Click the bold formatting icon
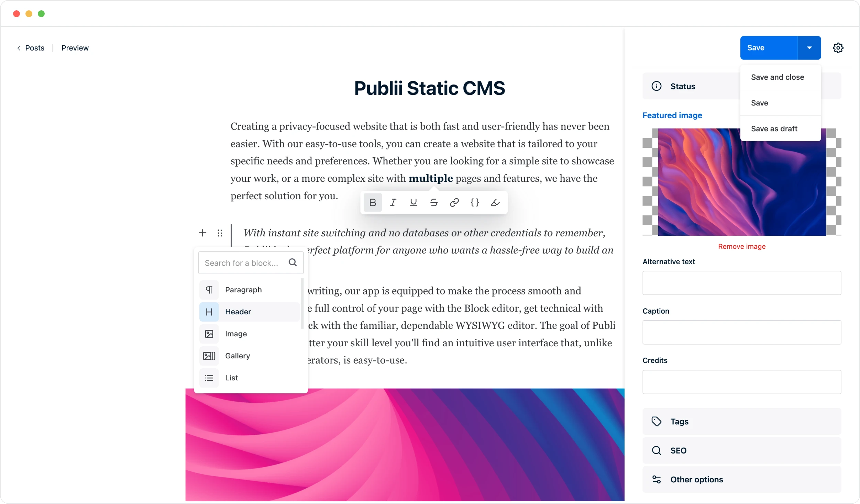 [373, 202]
